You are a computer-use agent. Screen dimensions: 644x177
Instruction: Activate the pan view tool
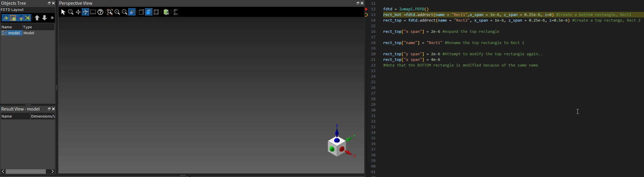[78, 12]
